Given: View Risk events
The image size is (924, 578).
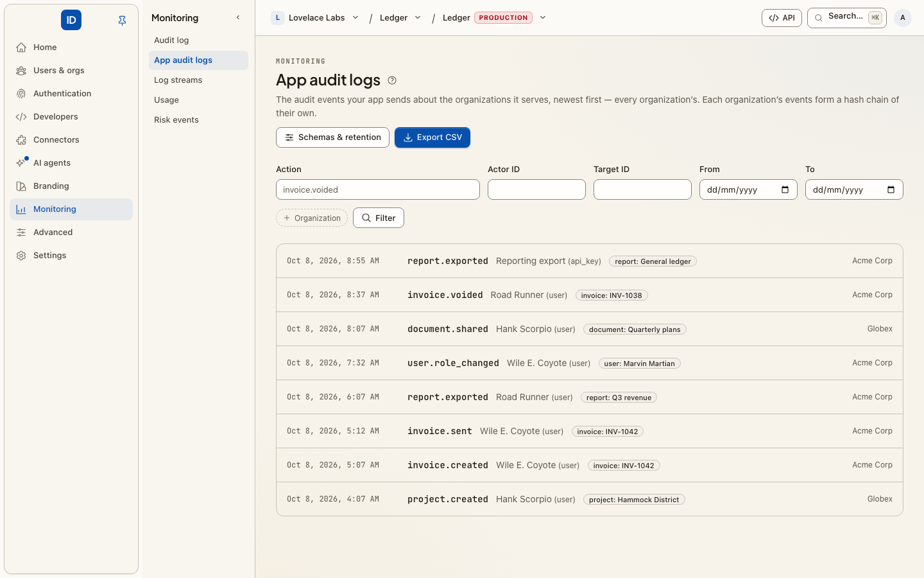Looking at the screenshot, I should [198, 120].
